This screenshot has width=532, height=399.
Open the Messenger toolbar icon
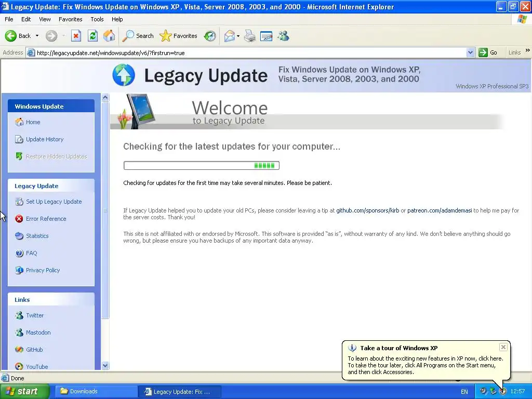coord(283,36)
